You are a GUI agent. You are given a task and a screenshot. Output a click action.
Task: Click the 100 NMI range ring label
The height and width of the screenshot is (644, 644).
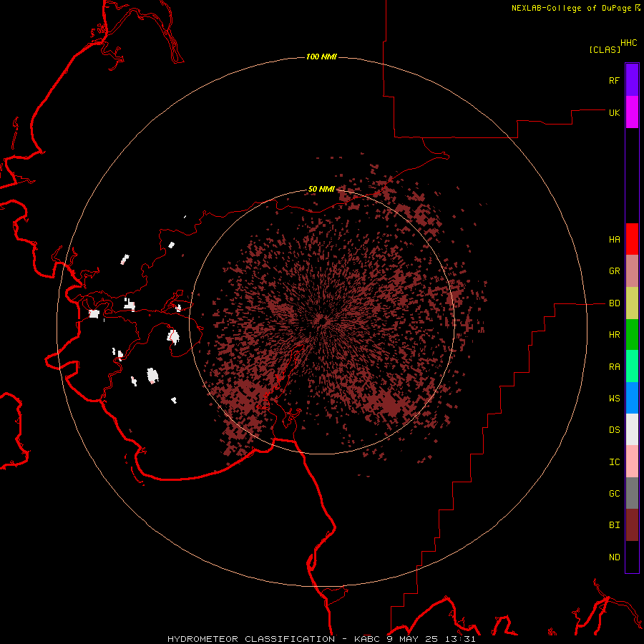[x=321, y=57]
